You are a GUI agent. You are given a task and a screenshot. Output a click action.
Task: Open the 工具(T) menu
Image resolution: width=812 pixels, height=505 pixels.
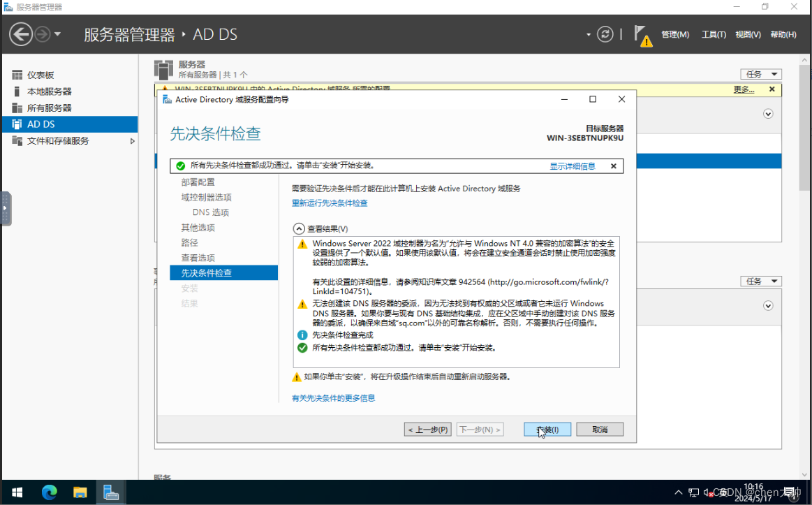click(714, 35)
